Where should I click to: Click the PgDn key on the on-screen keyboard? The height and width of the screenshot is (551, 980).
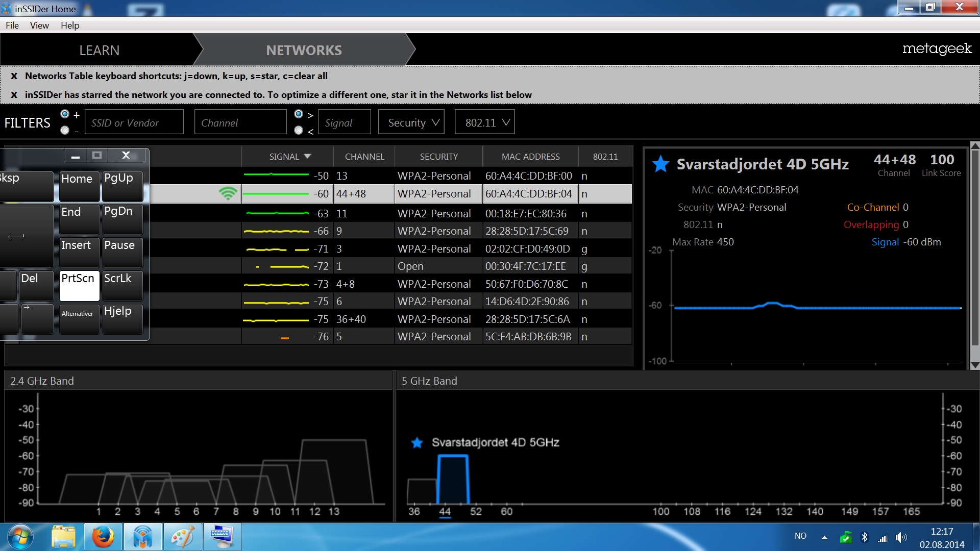122,219
